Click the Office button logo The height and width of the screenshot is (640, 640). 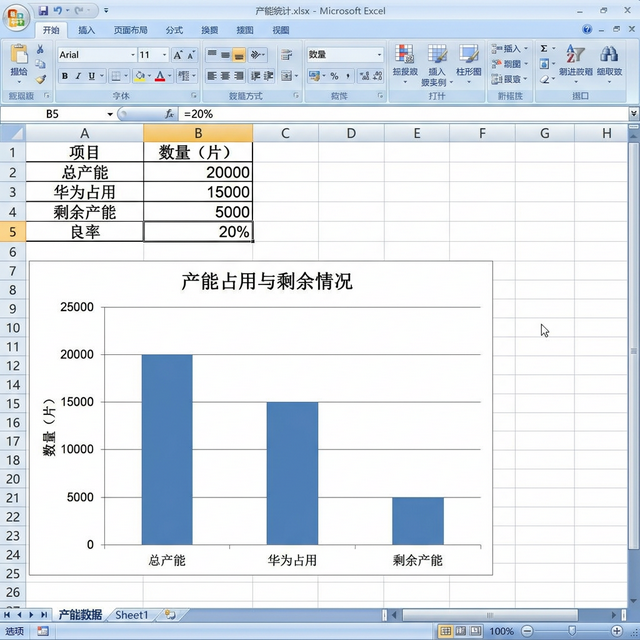(17, 17)
